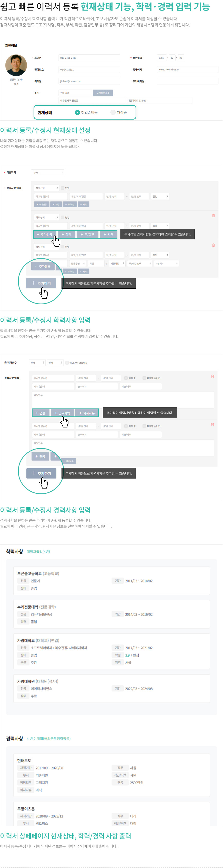The height and width of the screenshot is (868, 223).
Task: Click the teal-highlighted + 학점 button
Action: 66,235
